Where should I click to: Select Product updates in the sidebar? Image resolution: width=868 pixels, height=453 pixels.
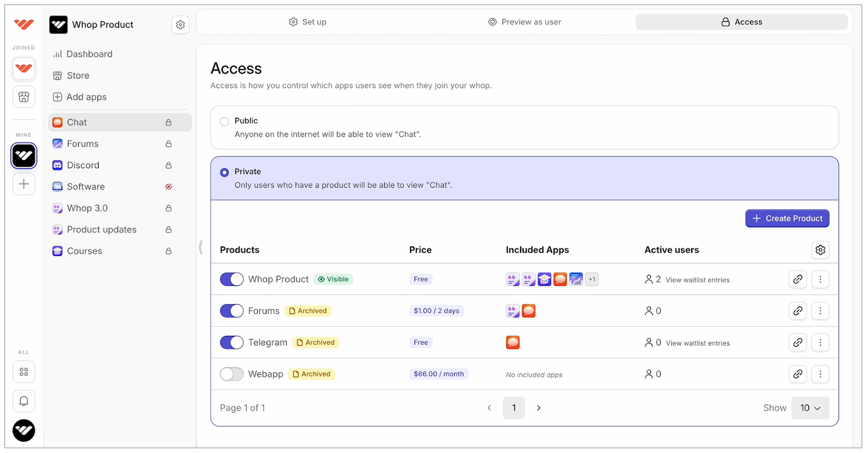tap(120, 230)
